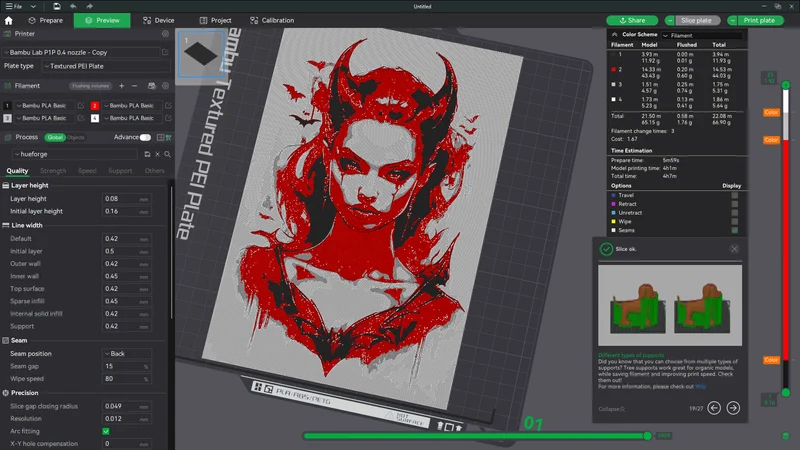The width and height of the screenshot is (800, 450).
Task: Click the Layer height input field
Action: 127,198
